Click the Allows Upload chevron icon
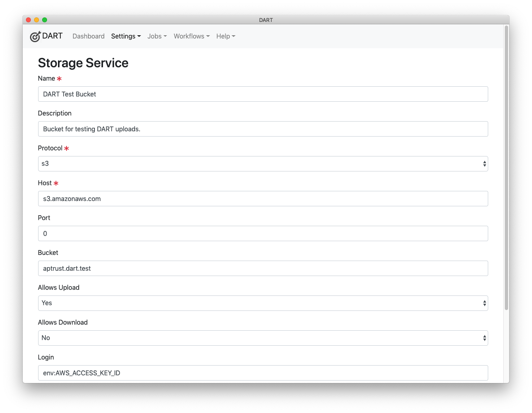Viewport: 532px width, 413px height. [x=484, y=303]
